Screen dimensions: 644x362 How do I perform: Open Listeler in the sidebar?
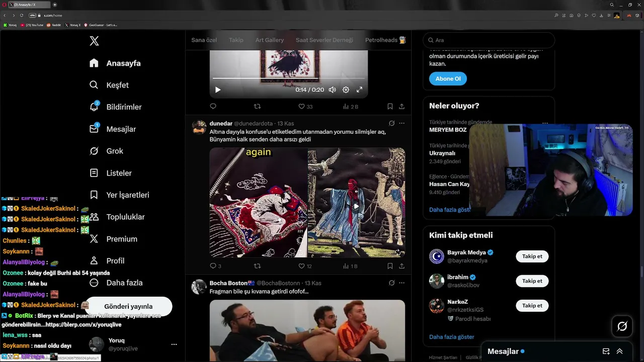(111, 173)
